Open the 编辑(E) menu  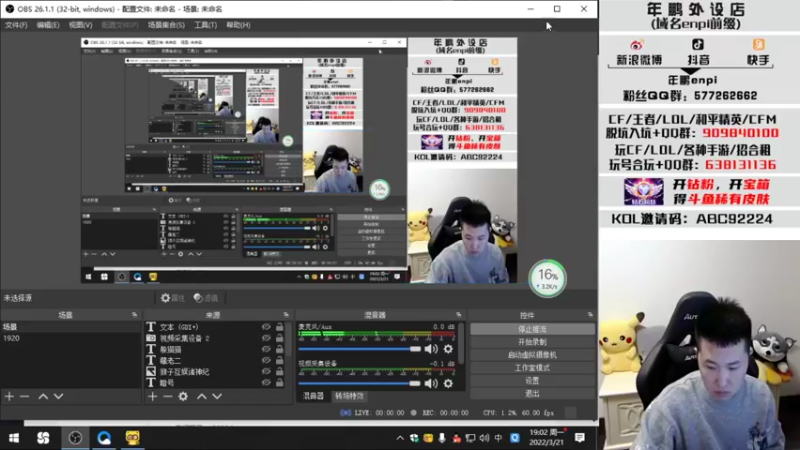(47, 25)
